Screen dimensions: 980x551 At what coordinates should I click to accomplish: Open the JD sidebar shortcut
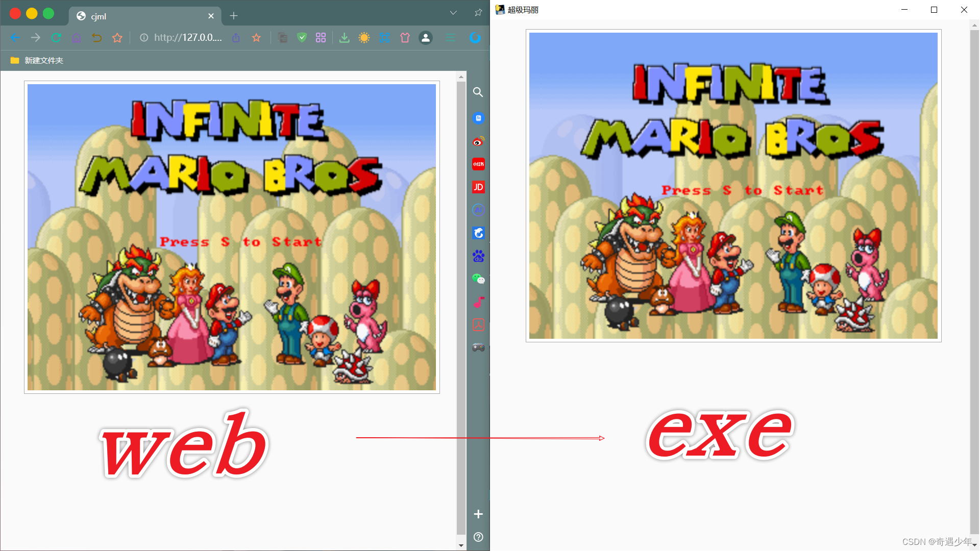[x=478, y=187]
